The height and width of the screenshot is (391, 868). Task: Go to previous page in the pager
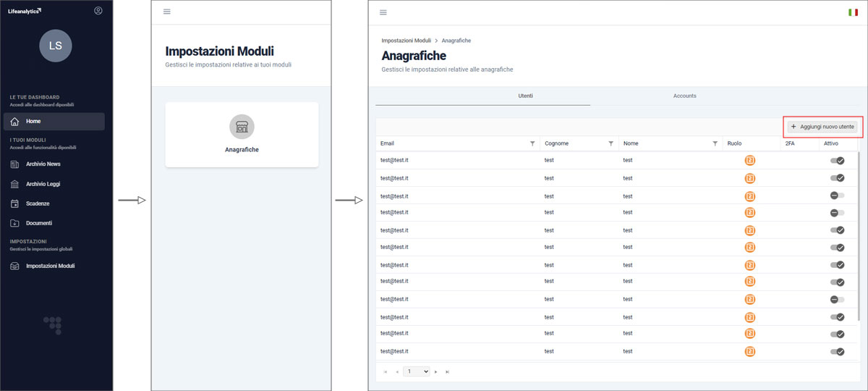(396, 371)
